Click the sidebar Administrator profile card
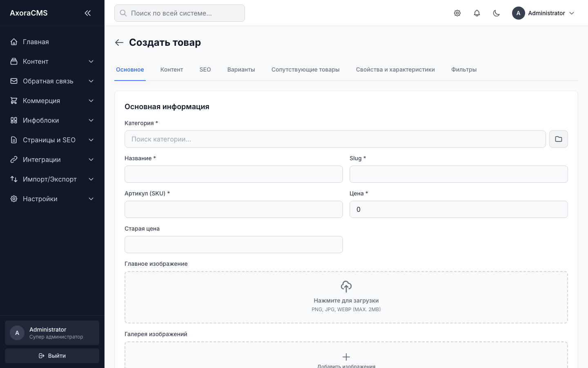Screen dimensions: 588x368 tap(52, 333)
